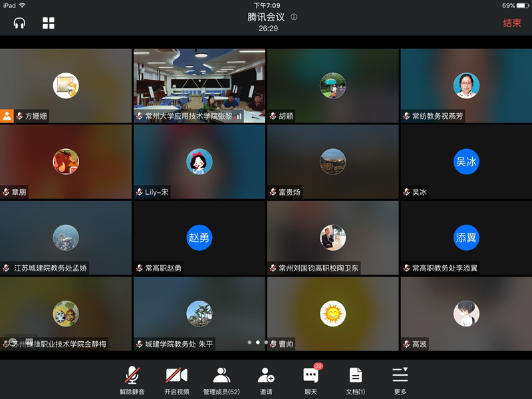Tap the 邀请 invite icon
The image size is (532, 399).
click(x=266, y=380)
